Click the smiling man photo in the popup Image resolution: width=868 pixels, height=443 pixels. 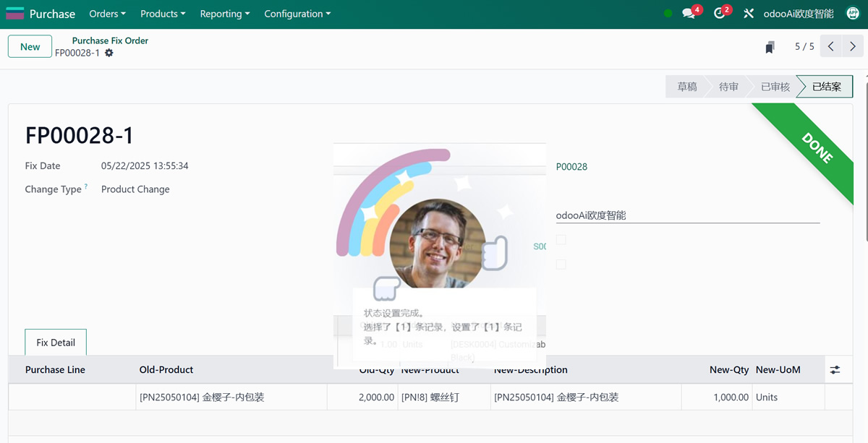[x=437, y=244]
